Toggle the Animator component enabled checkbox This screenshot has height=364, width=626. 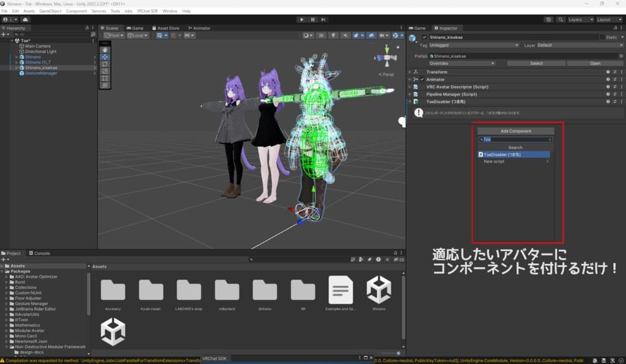(422, 79)
